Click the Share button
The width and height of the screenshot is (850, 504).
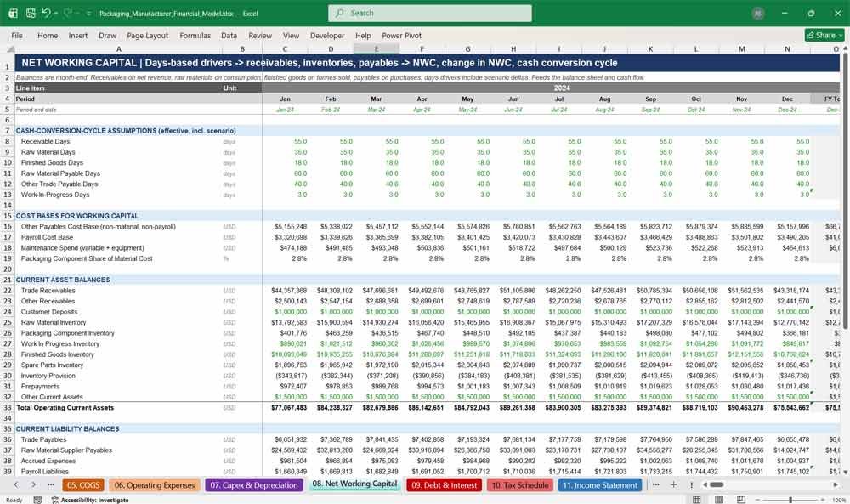pyautogui.click(x=824, y=35)
